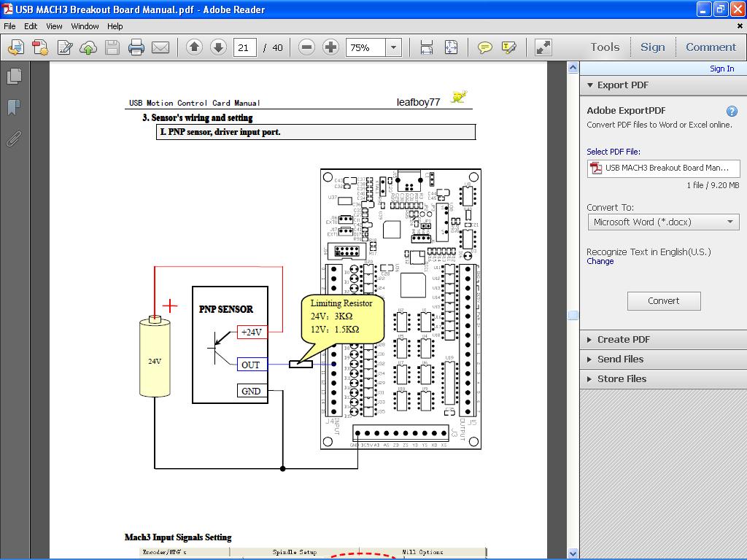
Task: Show the page thumbnails panel
Action: pyautogui.click(x=13, y=76)
